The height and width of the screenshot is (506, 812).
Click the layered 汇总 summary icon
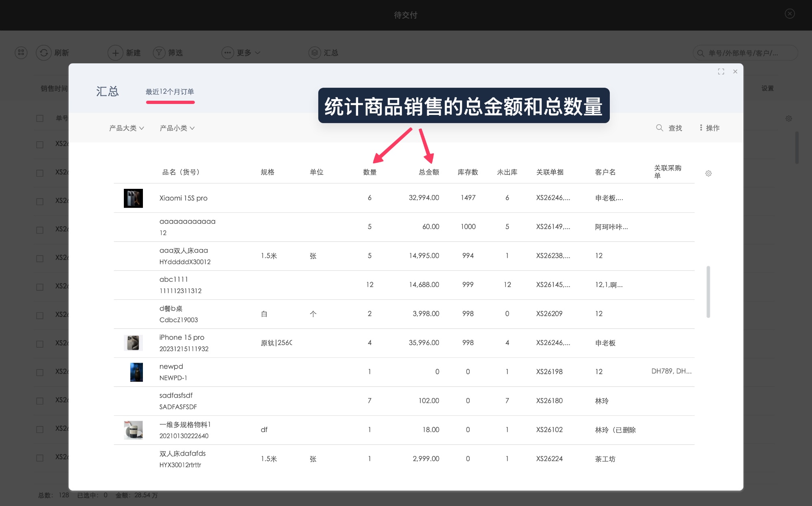(315, 53)
